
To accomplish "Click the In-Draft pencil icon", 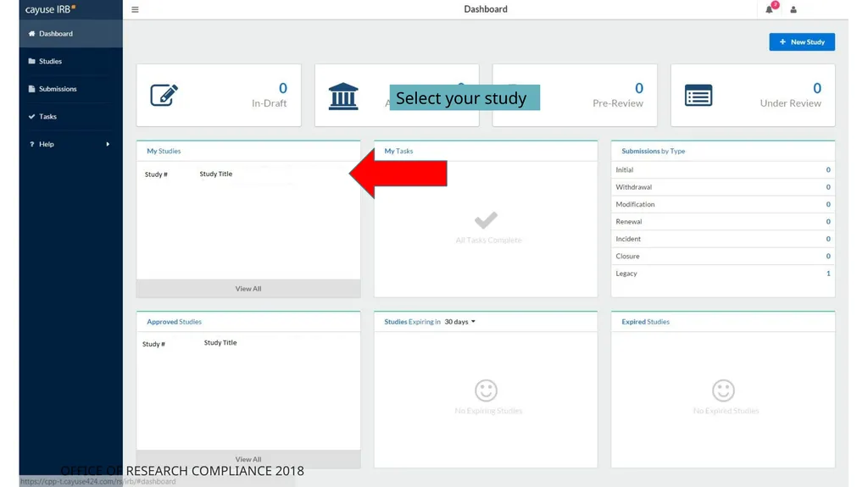I will [164, 95].
